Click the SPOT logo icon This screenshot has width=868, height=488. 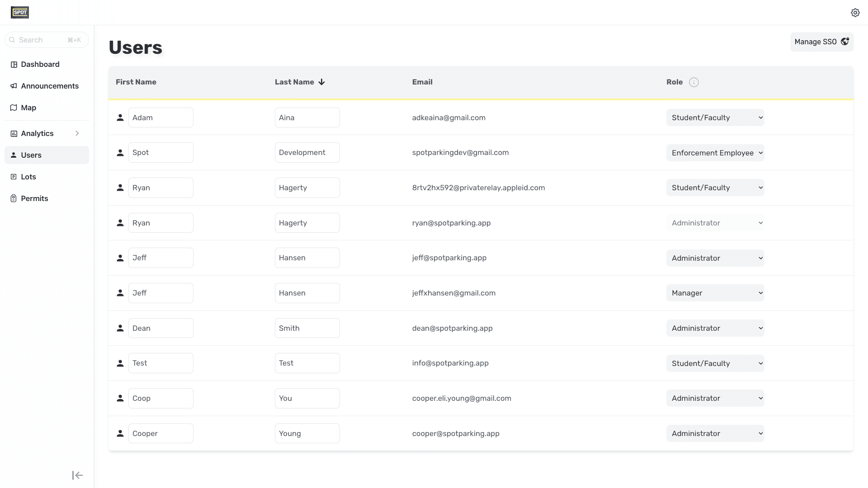coord(20,13)
